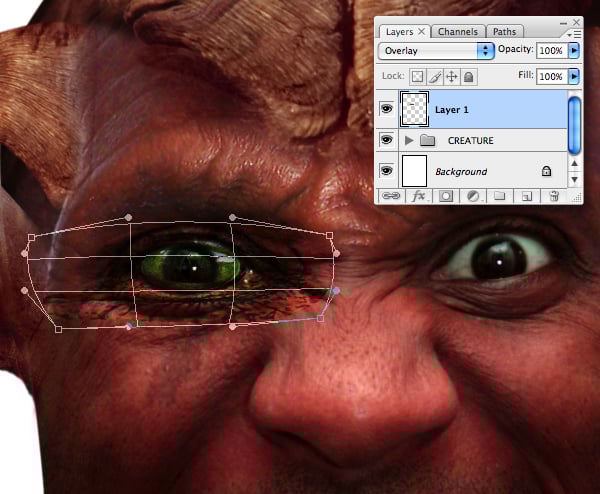This screenshot has width=600, height=494.
Task: Hide Layer 1 using its eye
Action: (x=386, y=109)
